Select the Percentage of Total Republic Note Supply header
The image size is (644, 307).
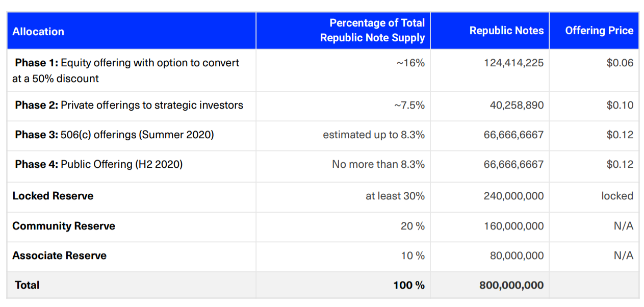[x=372, y=30]
